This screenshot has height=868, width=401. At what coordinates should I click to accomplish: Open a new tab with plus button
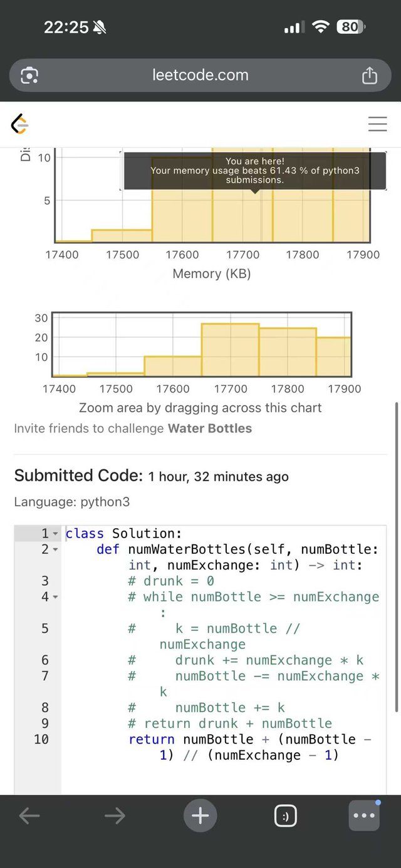pyautogui.click(x=200, y=815)
